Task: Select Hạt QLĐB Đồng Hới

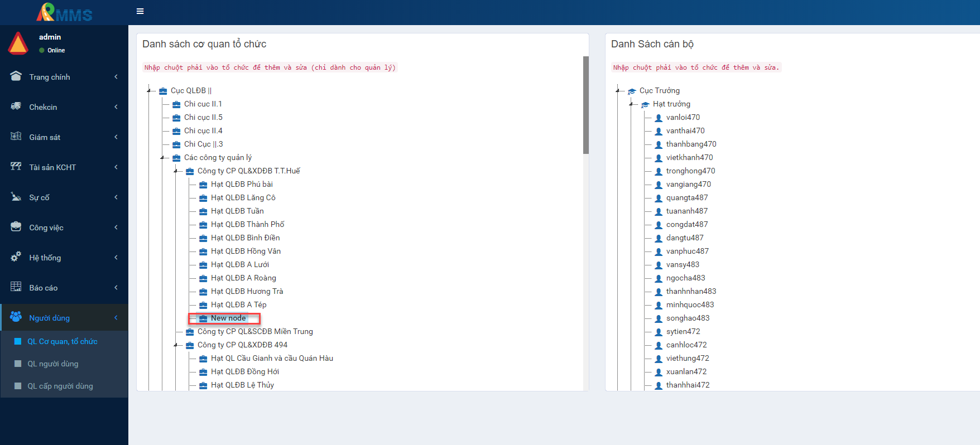Action: click(x=244, y=371)
